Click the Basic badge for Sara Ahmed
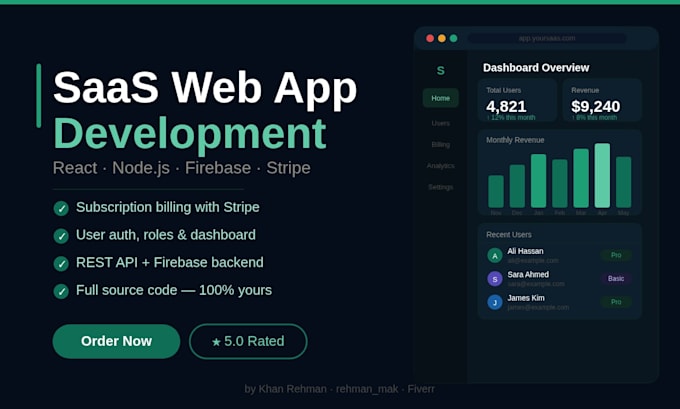This screenshot has width=680, height=409. pos(616,278)
